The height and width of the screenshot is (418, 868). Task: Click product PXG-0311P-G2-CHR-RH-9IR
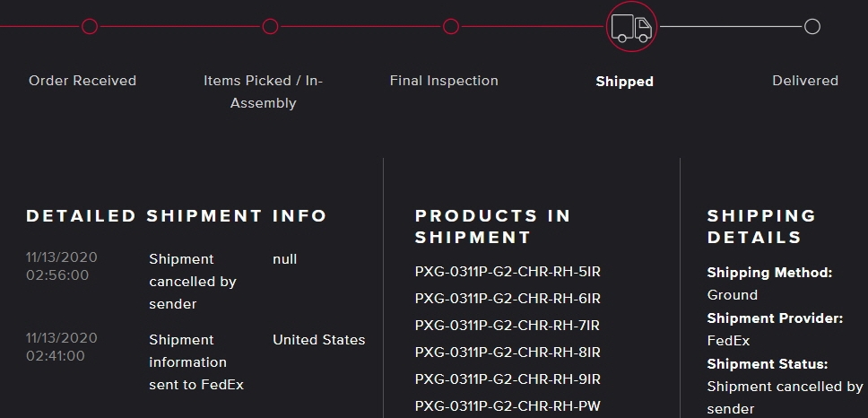click(x=508, y=379)
